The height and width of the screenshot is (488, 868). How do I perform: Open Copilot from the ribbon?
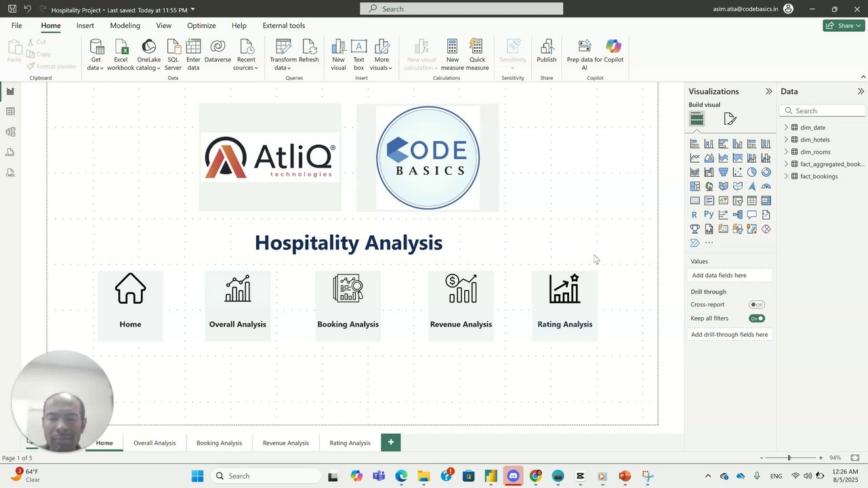point(614,52)
